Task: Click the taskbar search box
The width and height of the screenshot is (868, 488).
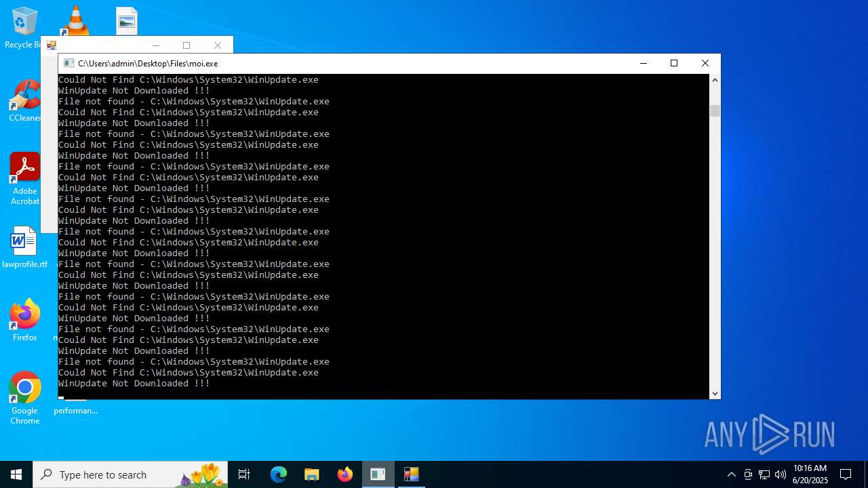Action: coord(131,474)
